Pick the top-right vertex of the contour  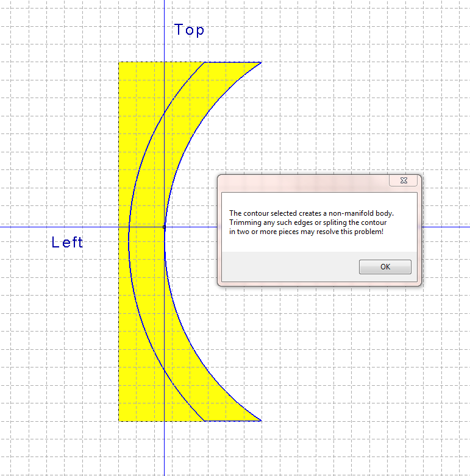(x=261, y=62)
